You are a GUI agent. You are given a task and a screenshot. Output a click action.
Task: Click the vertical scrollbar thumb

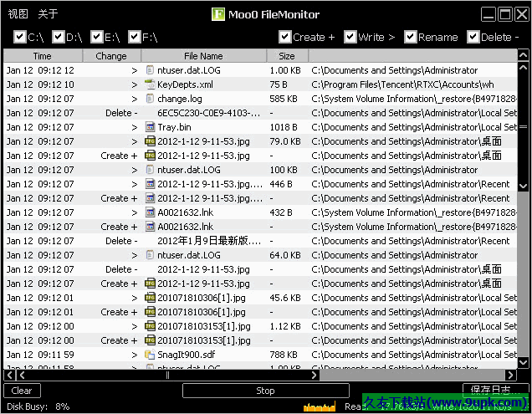[523, 127]
